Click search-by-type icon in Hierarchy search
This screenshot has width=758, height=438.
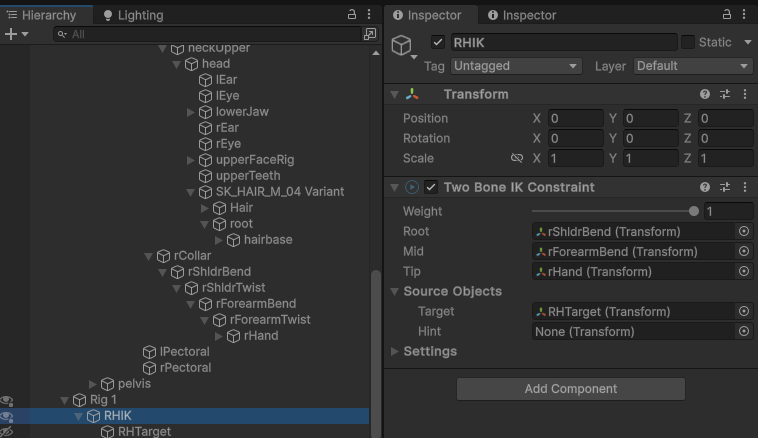tap(369, 34)
